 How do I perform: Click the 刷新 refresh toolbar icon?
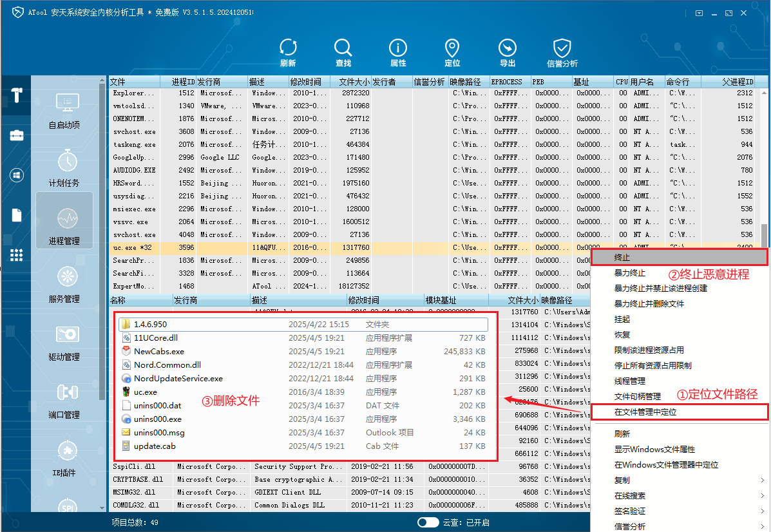[x=288, y=52]
